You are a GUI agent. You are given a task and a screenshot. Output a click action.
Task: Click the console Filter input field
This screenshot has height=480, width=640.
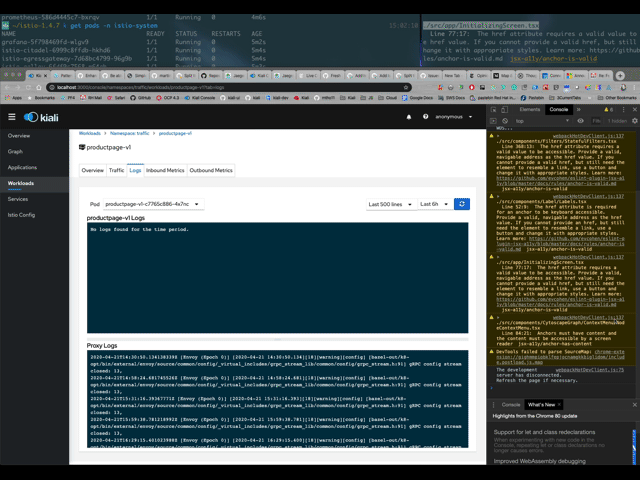tap(596, 121)
